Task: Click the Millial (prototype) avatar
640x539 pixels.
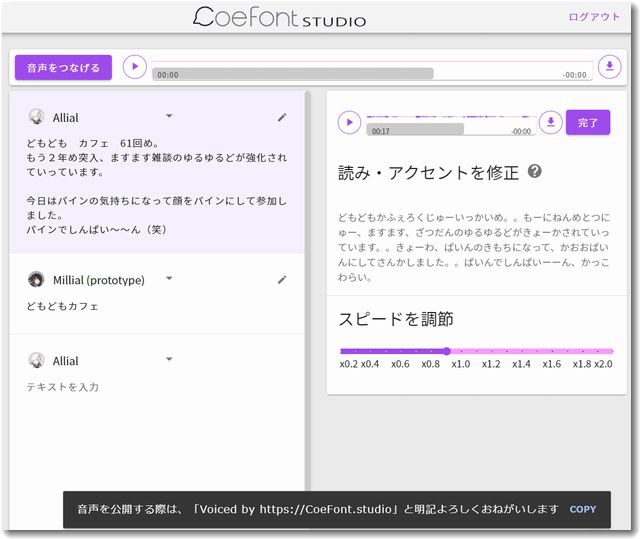Action: (x=36, y=279)
